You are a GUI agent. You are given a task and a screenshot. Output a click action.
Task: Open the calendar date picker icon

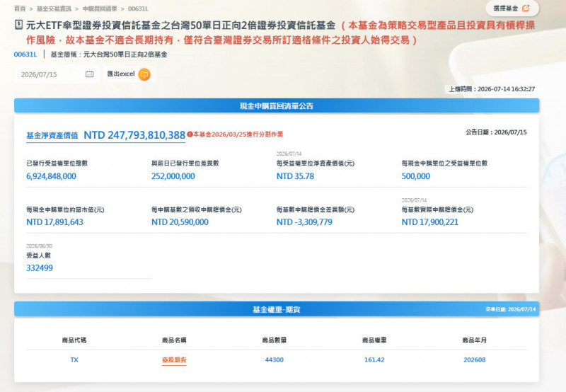tap(90, 74)
